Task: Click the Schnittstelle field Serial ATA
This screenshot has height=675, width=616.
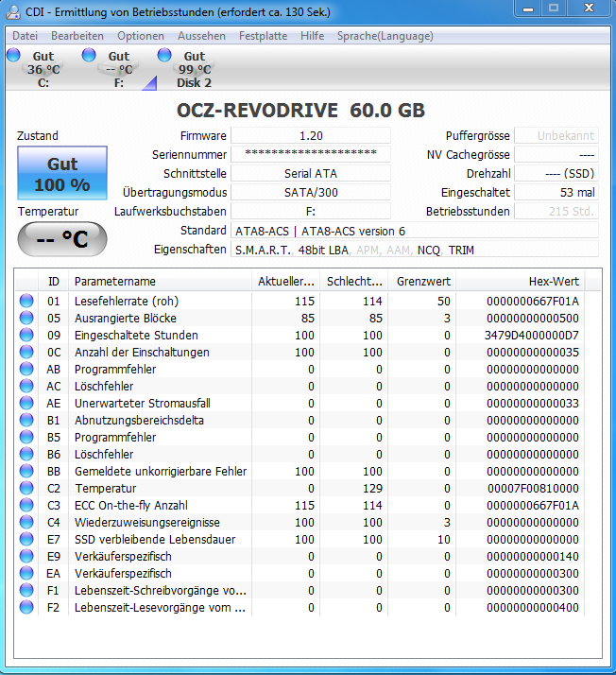Action: pyautogui.click(x=311, y=174)
